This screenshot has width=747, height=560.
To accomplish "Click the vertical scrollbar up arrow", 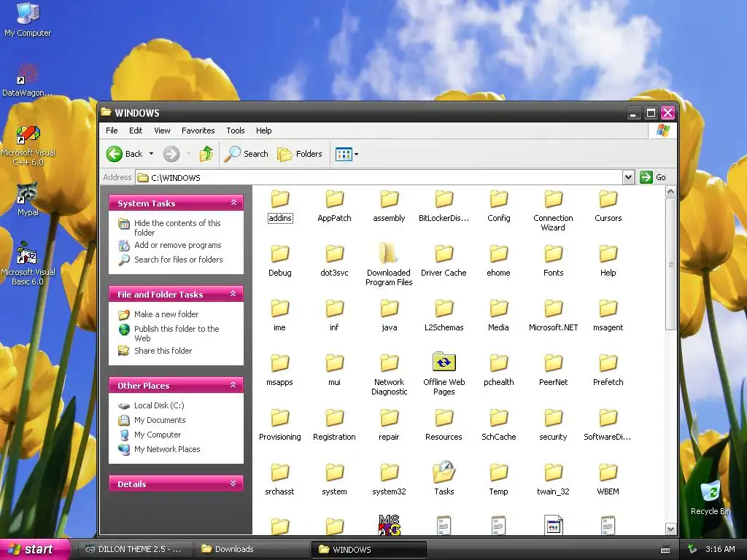I will pyautogui.click(x=671, y=192).
